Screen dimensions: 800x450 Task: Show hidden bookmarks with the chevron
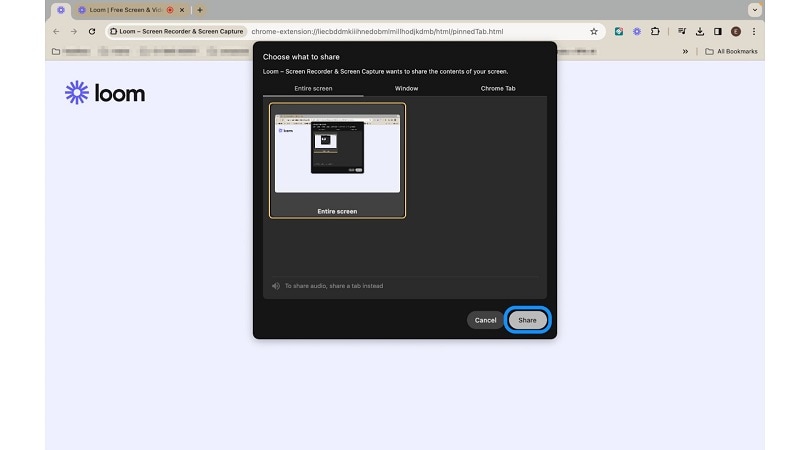[x=685, y=52]
